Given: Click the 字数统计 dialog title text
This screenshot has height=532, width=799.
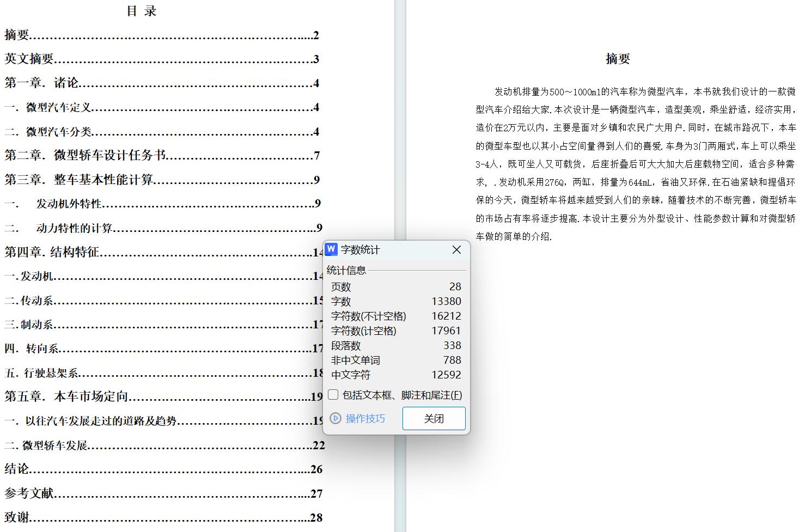Looking at the screenshot, I should click(x=361, y=250).
